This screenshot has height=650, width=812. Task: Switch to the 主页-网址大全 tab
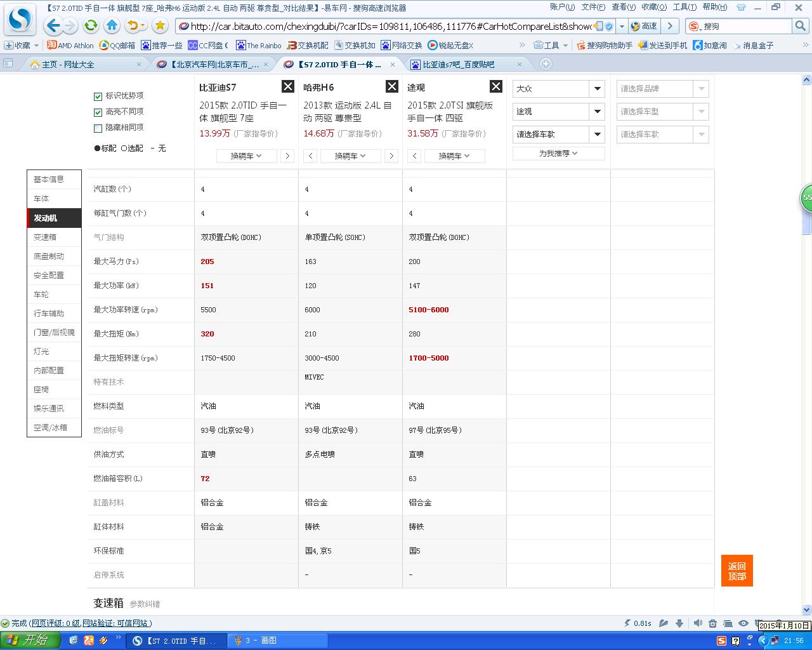(84, 65)
